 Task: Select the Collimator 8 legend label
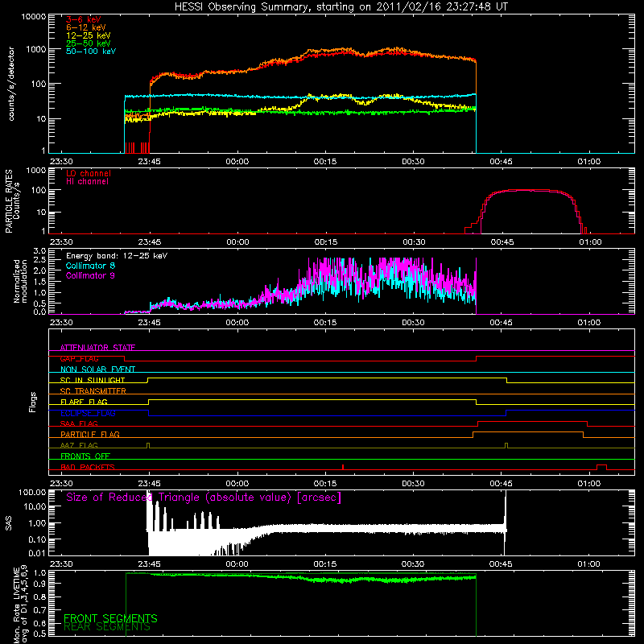pos(90,266)
